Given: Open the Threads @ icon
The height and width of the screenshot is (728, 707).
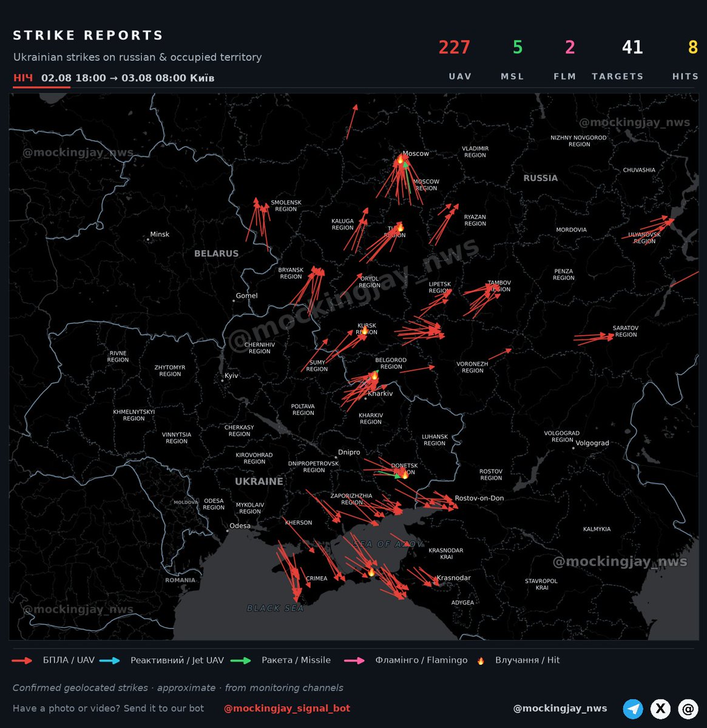Looking at the screenshot, I should (688, 709).
